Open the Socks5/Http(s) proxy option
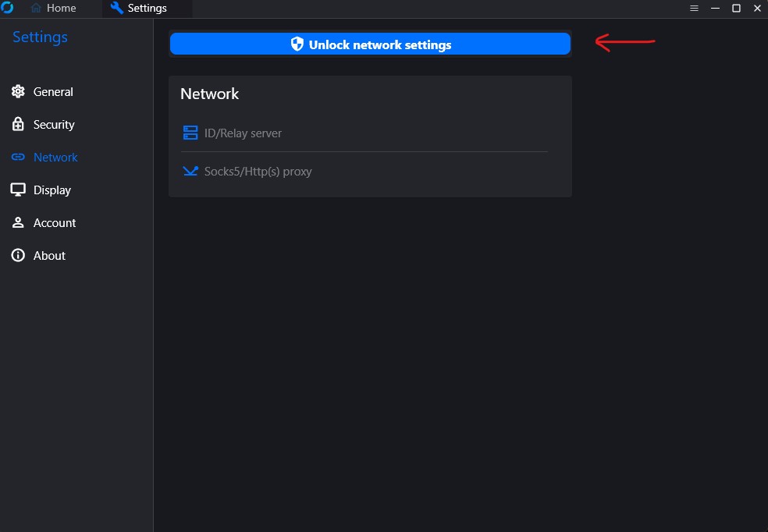This screenshot has height=532, width=768. (x=258, y=172)
